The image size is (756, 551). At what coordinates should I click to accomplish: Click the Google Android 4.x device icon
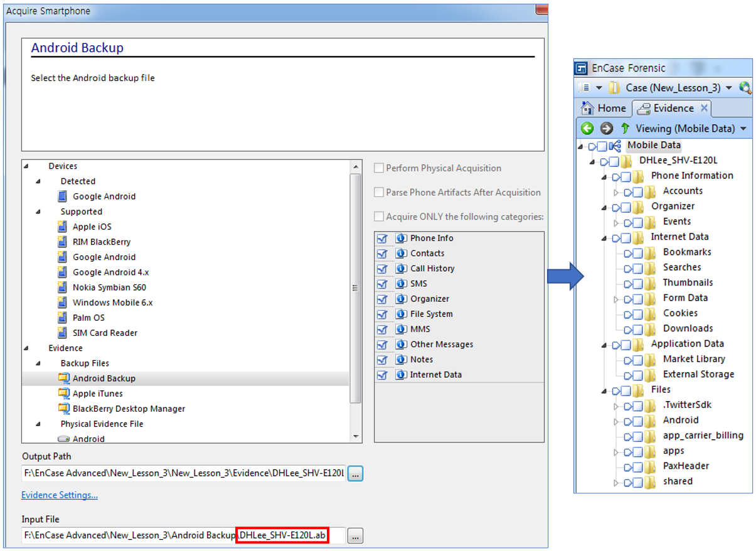pyautogui.click(x=62, y=272)
